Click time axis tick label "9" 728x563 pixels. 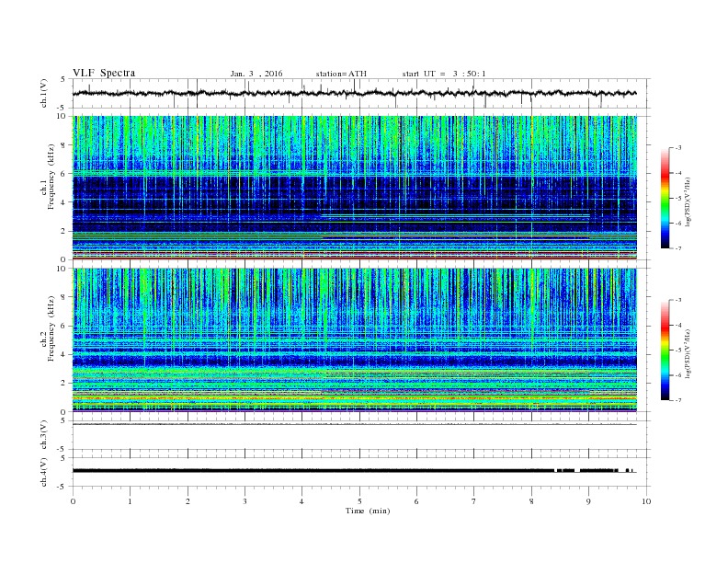pos(588,501)
